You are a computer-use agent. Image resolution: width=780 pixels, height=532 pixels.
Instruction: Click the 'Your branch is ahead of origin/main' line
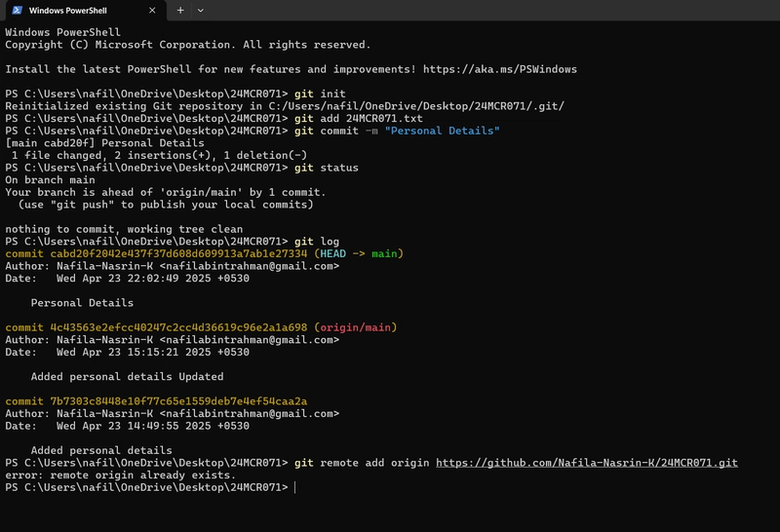165,192
